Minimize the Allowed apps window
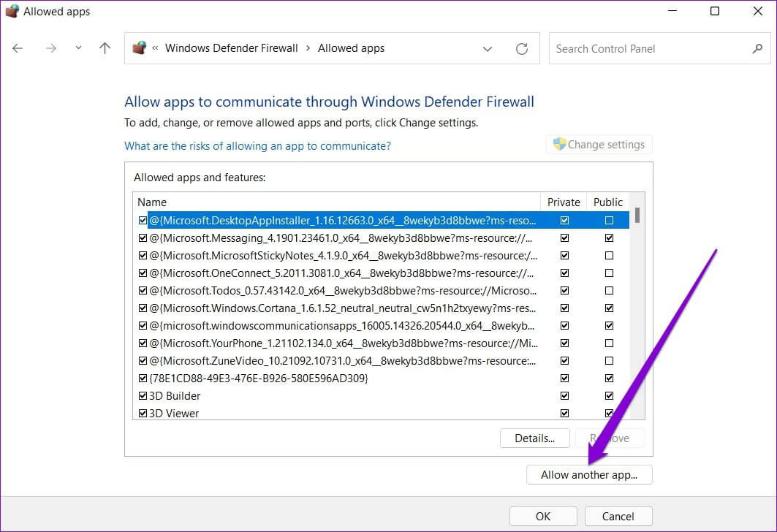777x532 pixels. pos(672,11)
